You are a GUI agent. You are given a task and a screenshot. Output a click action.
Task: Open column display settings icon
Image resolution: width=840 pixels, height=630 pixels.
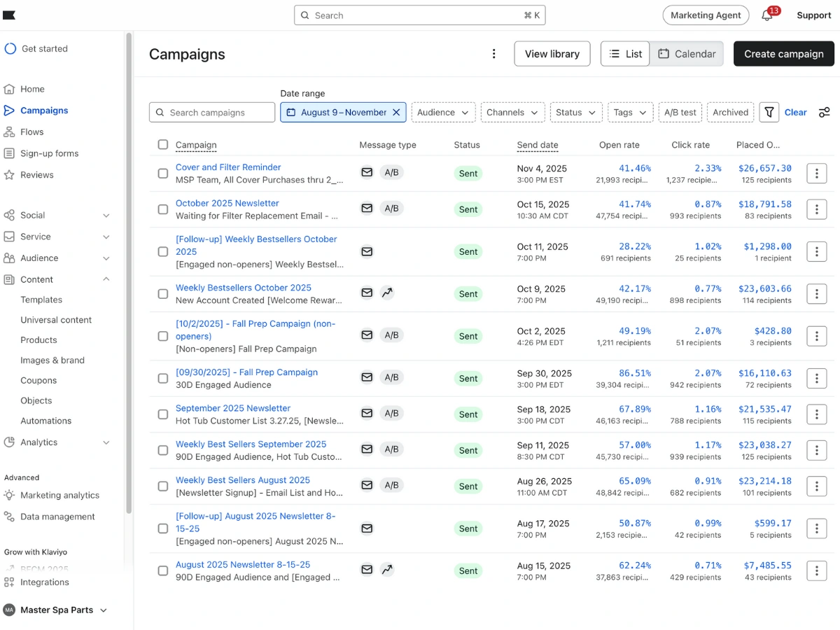point(825,112)
